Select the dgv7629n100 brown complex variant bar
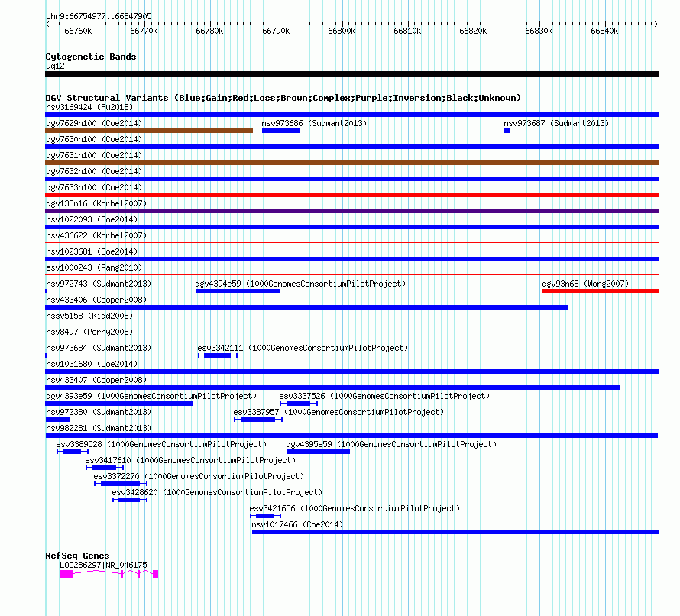Viewport: 680px width, 616px height. click(149, 131)
